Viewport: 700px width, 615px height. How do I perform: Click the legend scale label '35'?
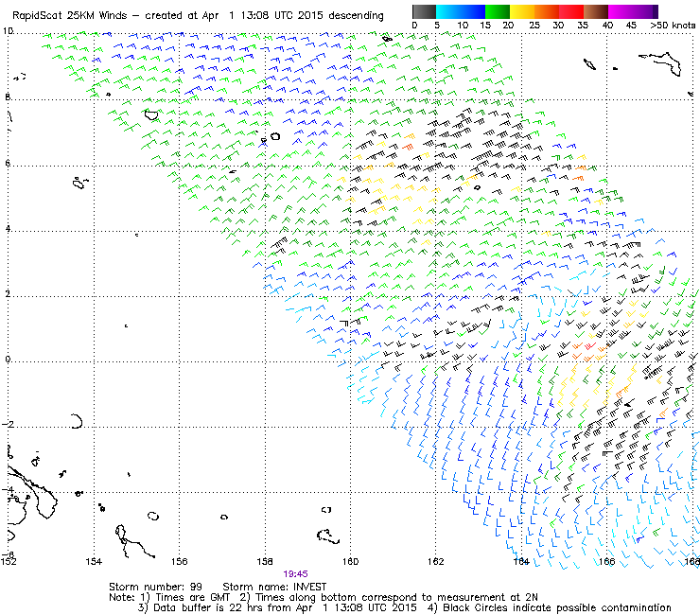coord(583,26)
